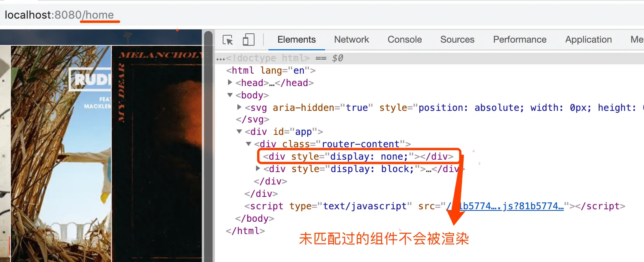This screenshot has width=644, height=262.
Task: Open the Sources tab
Action: click(457, 40)
